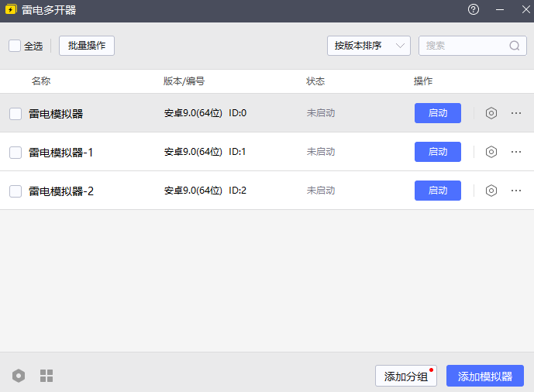Open more options menu for 雷电模拟器
Screen dimensions: 534x392
(516, 113)
